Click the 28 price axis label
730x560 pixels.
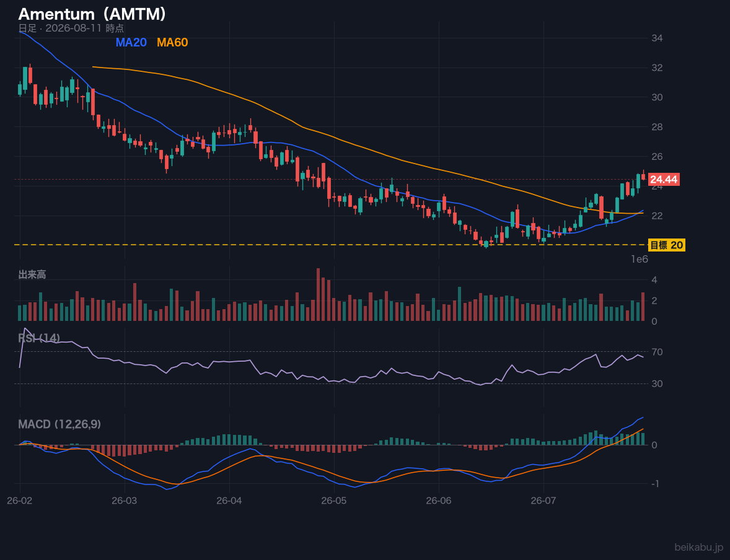click(657, 127)
